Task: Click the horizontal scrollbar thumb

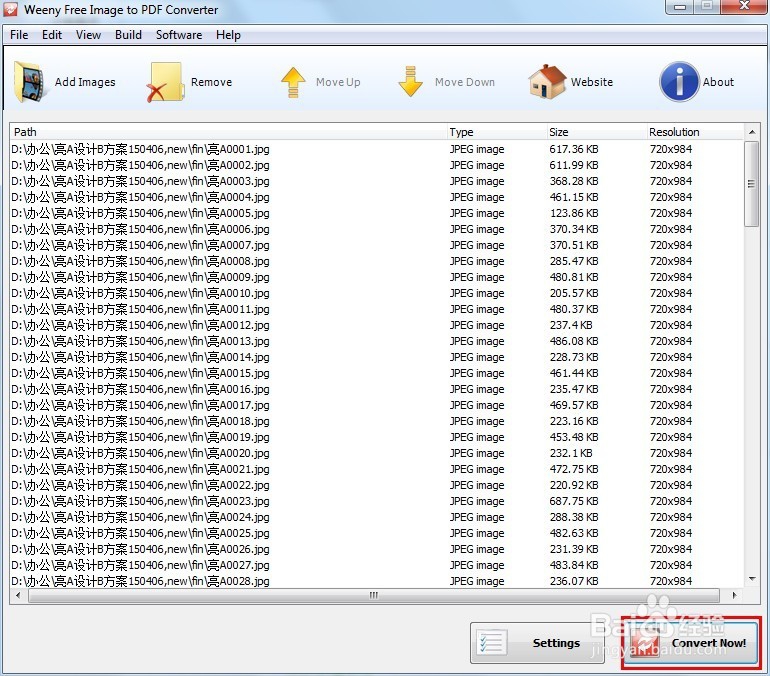Action: (x=374, y=595)
